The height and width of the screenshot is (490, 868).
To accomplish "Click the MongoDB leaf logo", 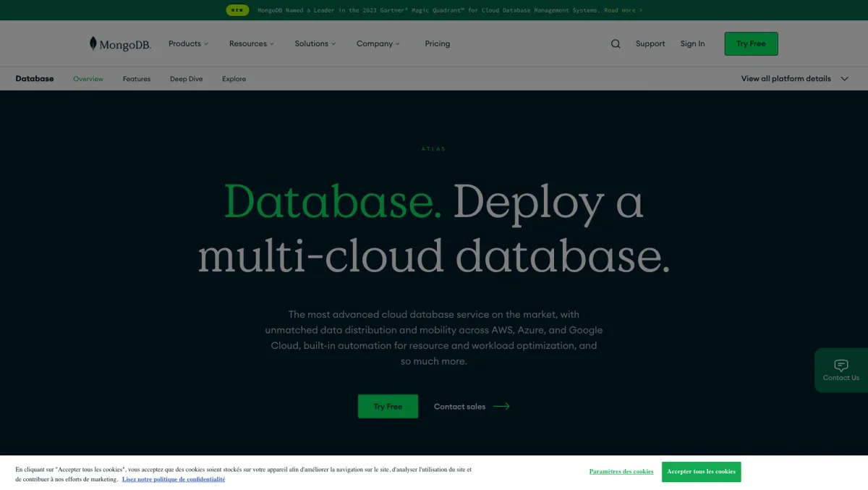I will point(93,43).
